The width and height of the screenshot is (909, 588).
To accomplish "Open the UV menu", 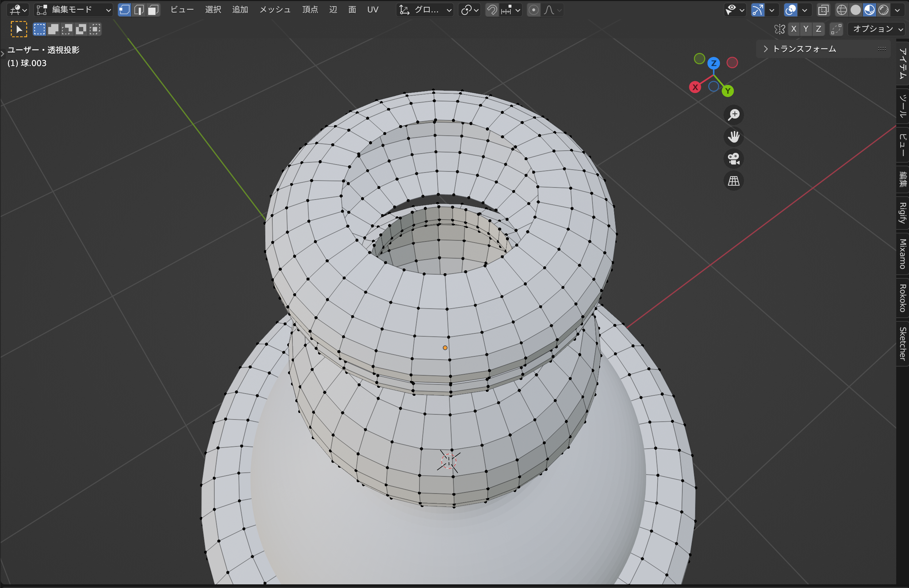I will coord(373,10).
